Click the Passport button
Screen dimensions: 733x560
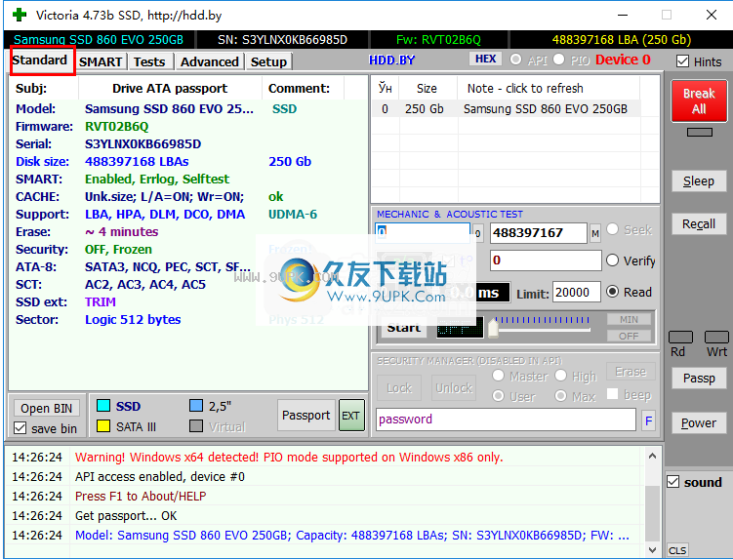(306, 415)
